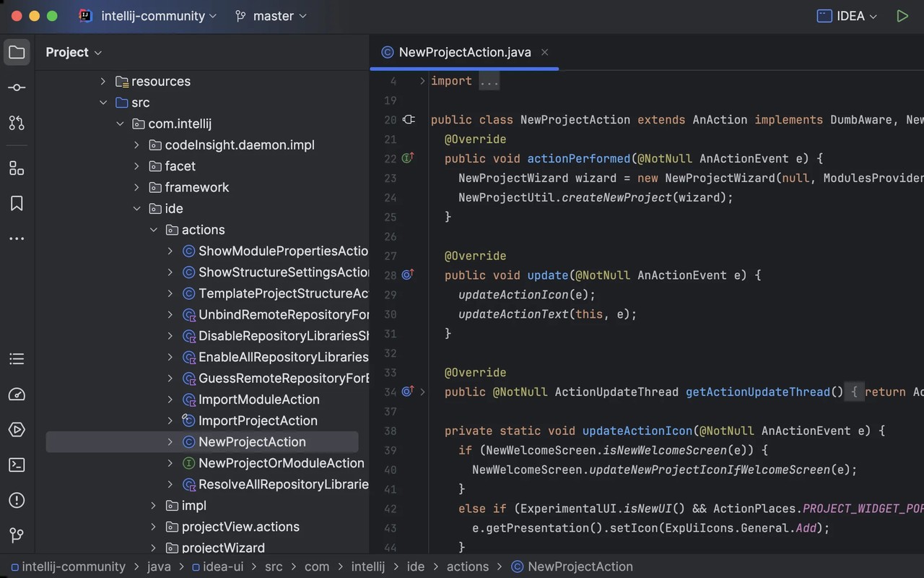Image resolution: width=924 pixels, height=578 pixels.
Task: Open the Terminal tool window icon
Action: click(17, 465)
